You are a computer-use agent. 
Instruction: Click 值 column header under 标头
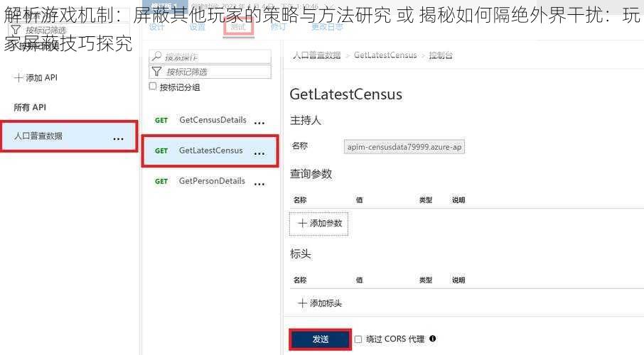(x=360, y=280)
